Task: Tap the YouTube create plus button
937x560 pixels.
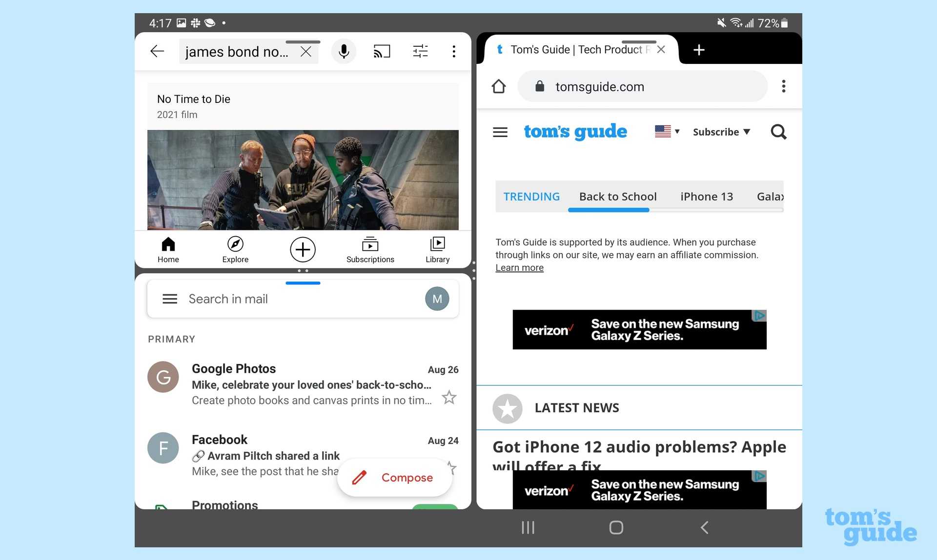Action: pyautogui.click(x=303, y=250)
